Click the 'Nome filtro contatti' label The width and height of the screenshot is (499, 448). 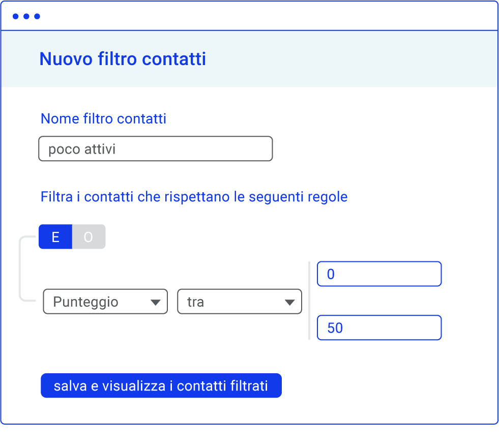(103, 118)
